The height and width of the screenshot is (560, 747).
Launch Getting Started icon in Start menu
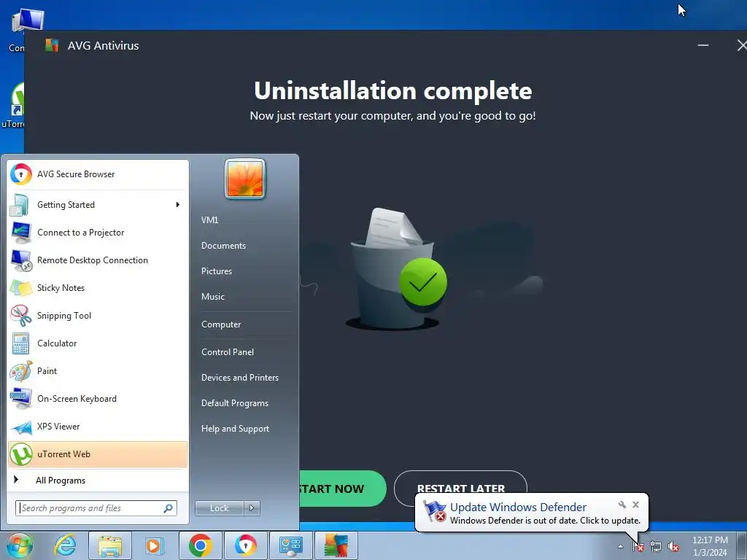[x=20, y=205]
